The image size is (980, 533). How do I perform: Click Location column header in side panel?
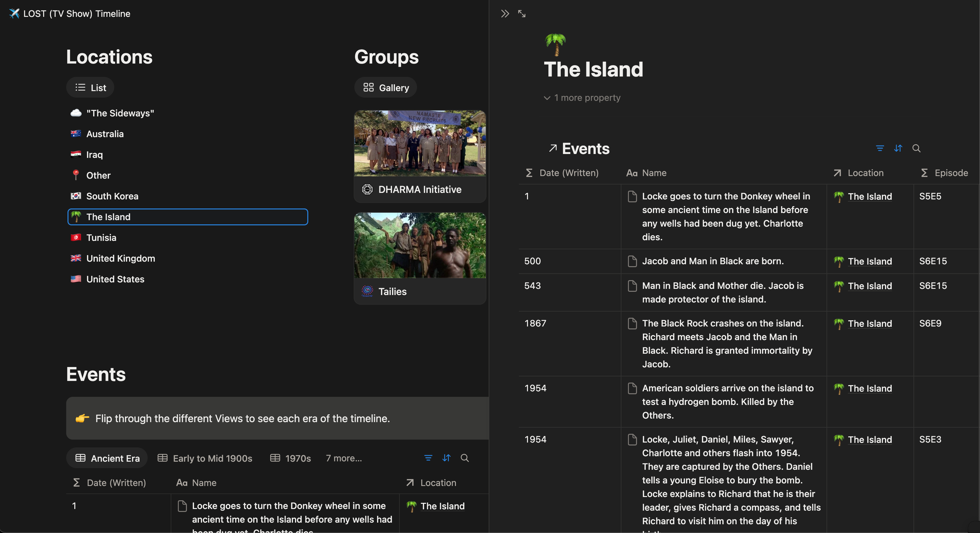point(870,173)
